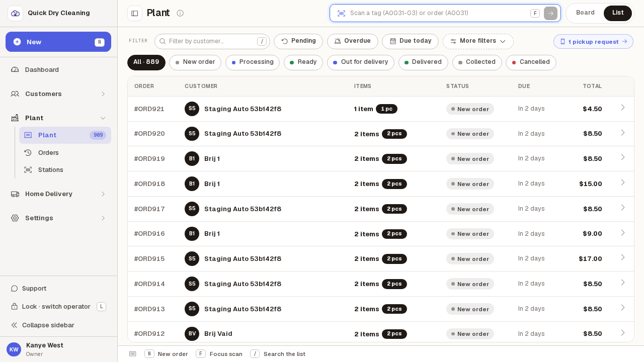Click the KW user avatar
The height and width of the screenshot is (362, 644).
click(x=14, y=349)
